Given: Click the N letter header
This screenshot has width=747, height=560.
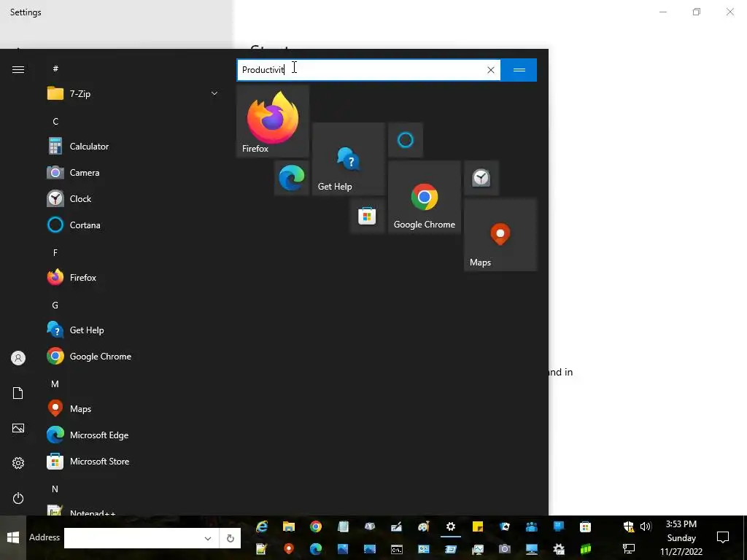Looking at the screenshot, I should click(55, 489).
